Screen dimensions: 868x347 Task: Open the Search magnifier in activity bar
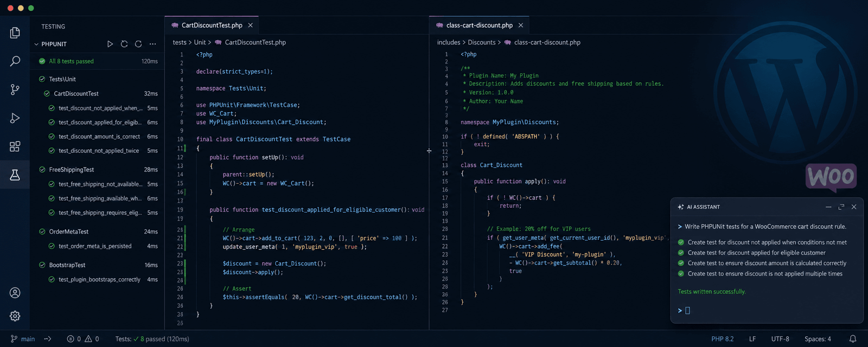point(15,61)
